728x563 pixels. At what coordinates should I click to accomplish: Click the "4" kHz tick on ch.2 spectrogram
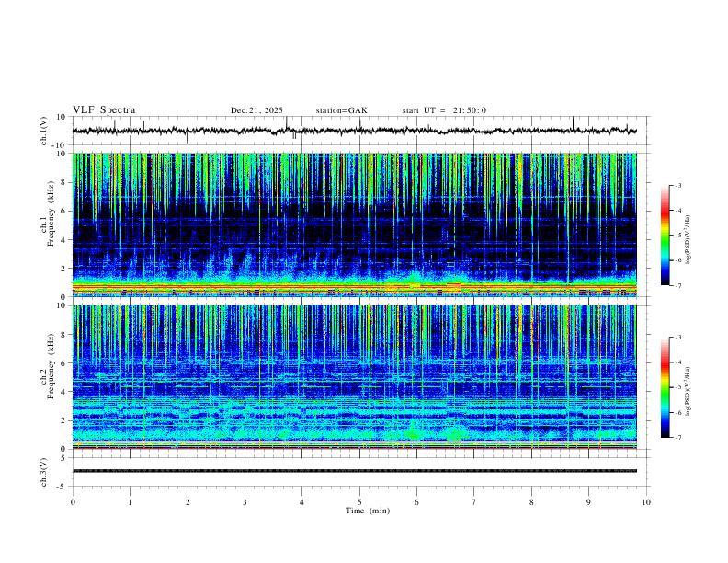click(x=63, y=392)
